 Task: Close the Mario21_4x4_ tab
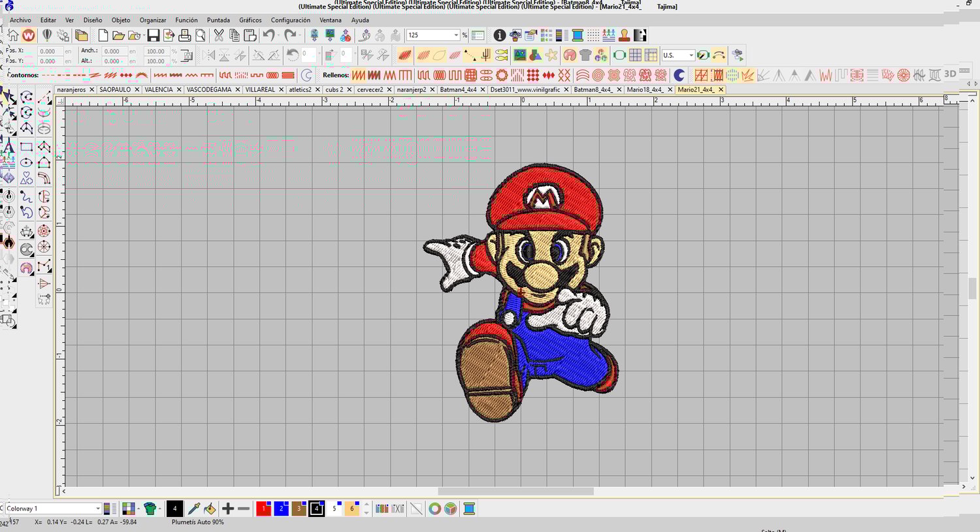pos(721,89)
